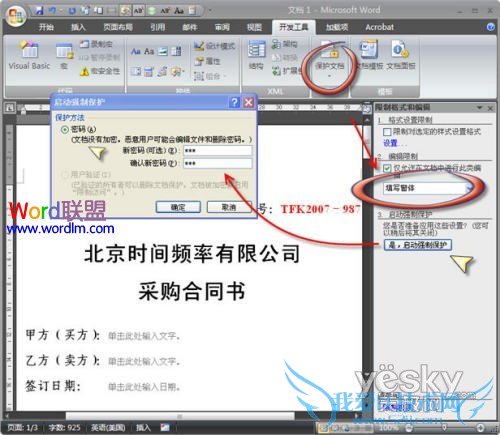Switch to 加载项 (Add-ins) tab
The height and width of the screenshot is (435, 500).
[x=337, y=27]
